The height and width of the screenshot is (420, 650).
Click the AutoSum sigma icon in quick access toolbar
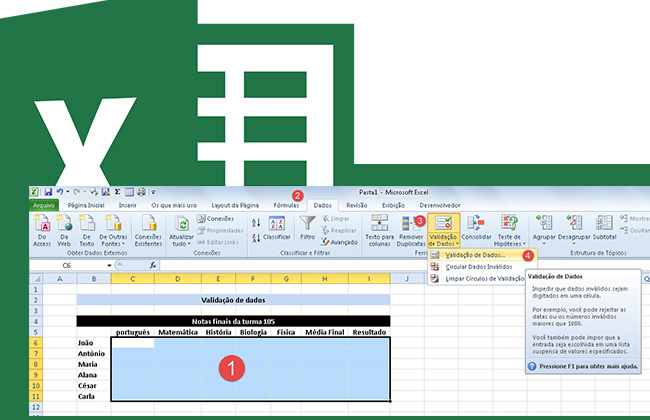click(x=117, y=192)
